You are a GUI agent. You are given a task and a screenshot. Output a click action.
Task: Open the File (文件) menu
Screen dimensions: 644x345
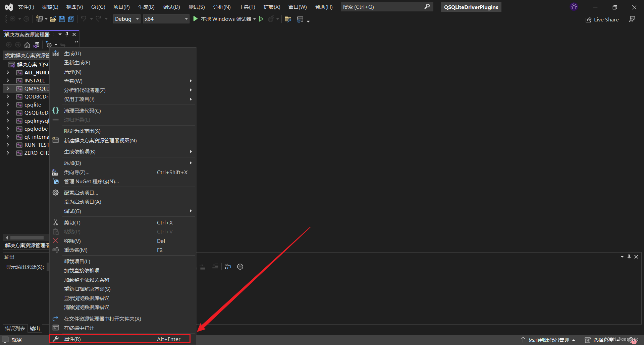pyautogui.click(x=26, y=7)
